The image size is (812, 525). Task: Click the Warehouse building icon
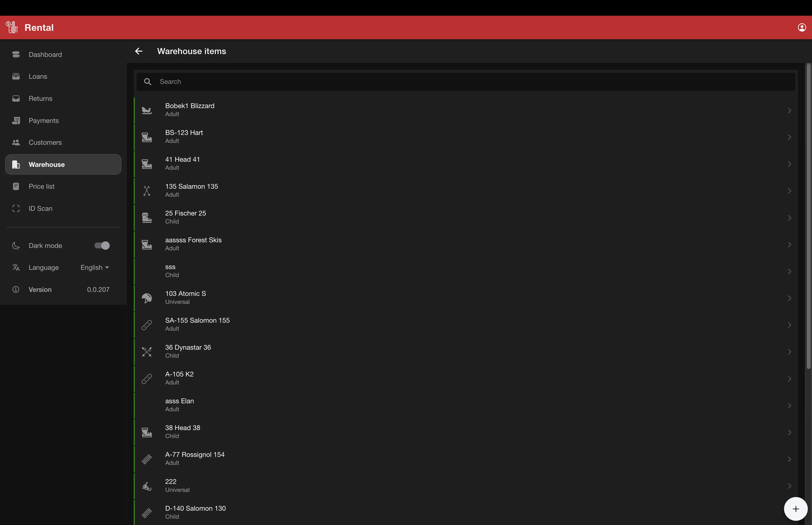click(x=16, y=164)
